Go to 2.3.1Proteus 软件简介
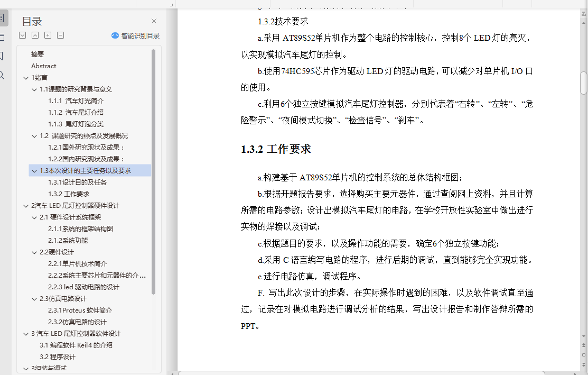 tap(80, 310)
